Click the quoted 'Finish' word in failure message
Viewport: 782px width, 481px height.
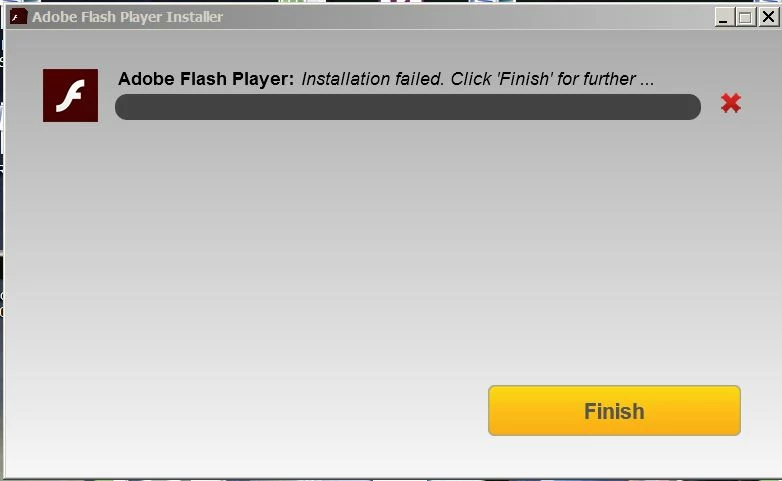pos(524,79)
